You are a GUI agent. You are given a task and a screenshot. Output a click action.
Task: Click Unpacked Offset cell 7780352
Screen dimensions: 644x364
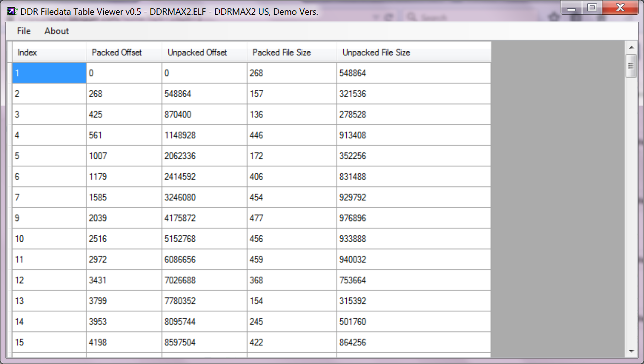[x=205, y=301]
